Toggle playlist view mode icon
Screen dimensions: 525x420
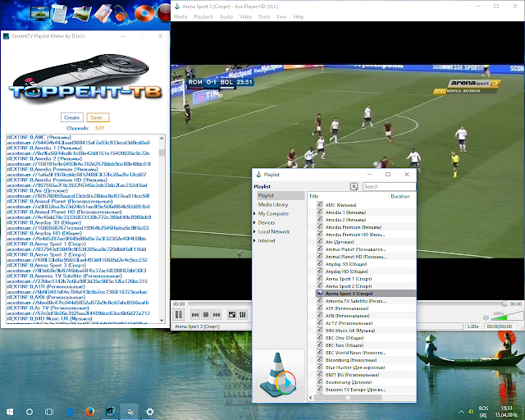[x=354, y=186]
